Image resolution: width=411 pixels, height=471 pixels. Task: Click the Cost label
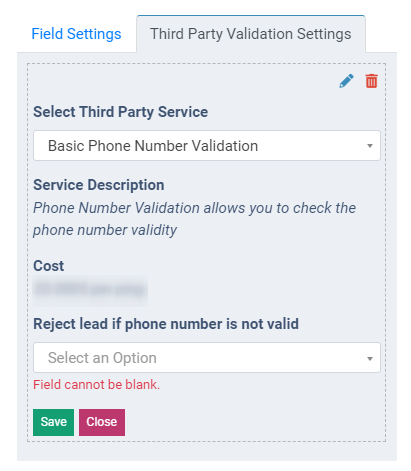pos(49,266)
